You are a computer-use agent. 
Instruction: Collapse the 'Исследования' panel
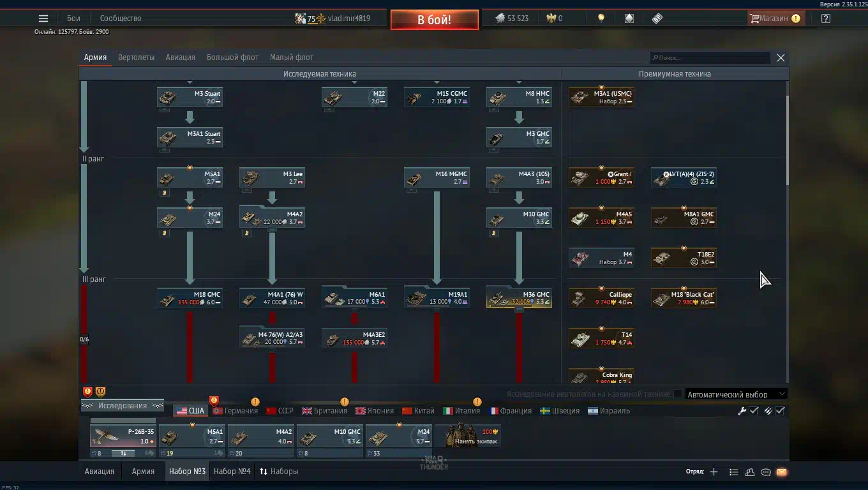pyautogui.click(x=122, y=406)
